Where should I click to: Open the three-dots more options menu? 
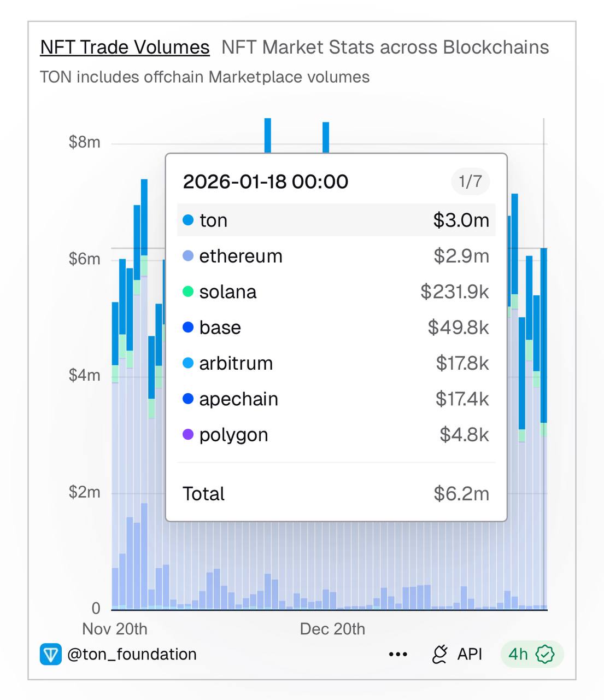[398, 655]
